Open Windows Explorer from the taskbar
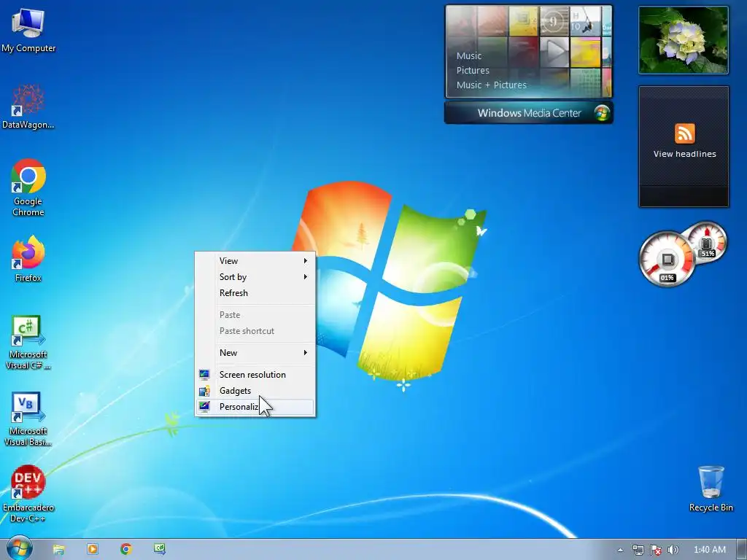 pos(58,550)
